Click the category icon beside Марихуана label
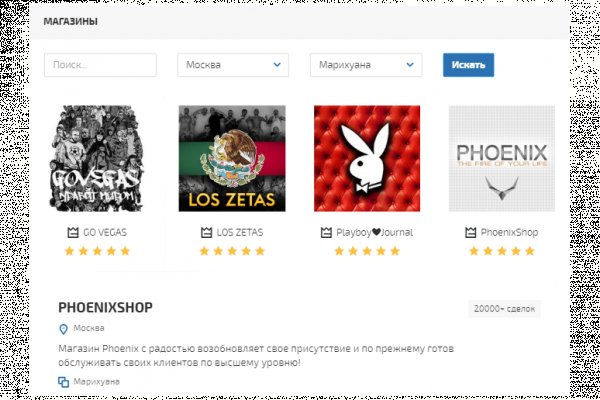 pyautogui.click(x=64, y=382)
